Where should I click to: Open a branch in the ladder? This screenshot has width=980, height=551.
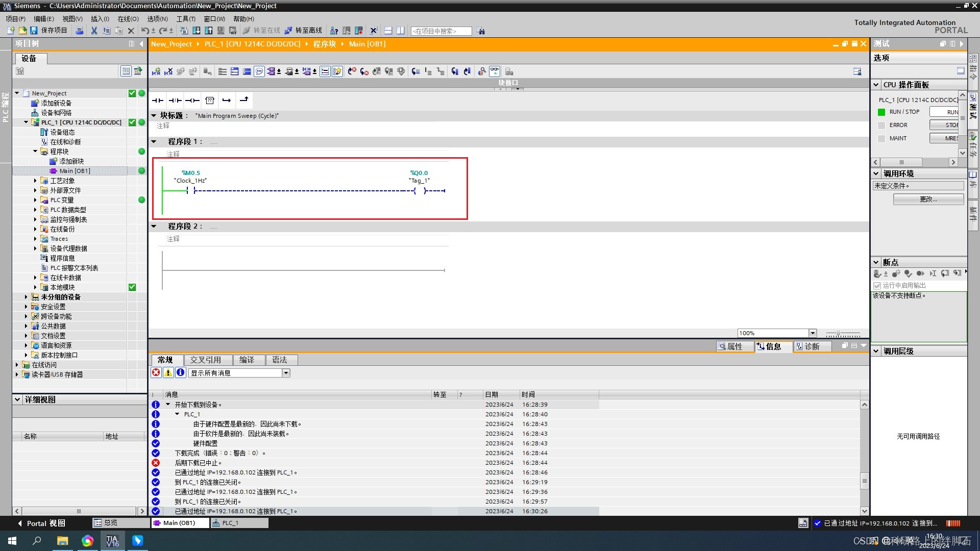click(x=227, y=100)
